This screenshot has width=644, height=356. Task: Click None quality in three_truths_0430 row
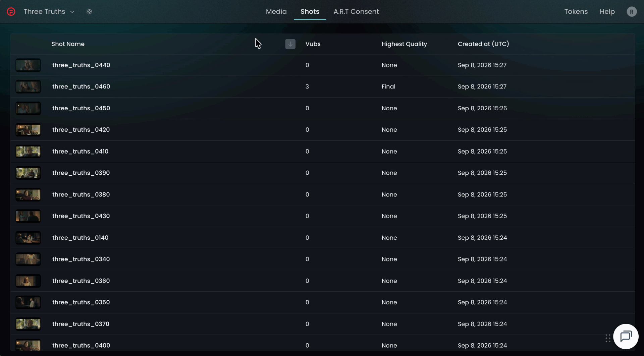tap(389, 216)
